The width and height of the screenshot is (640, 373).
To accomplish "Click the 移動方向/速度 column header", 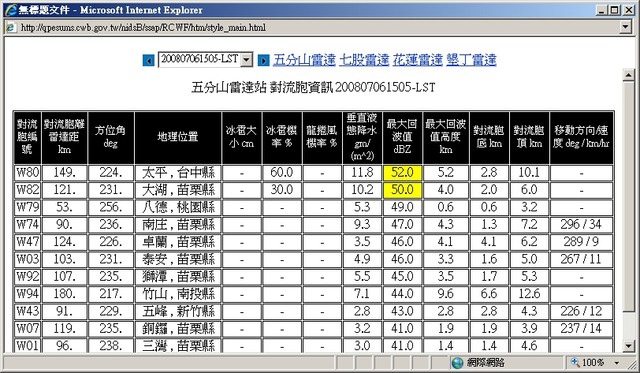I will tap(581, 138).
